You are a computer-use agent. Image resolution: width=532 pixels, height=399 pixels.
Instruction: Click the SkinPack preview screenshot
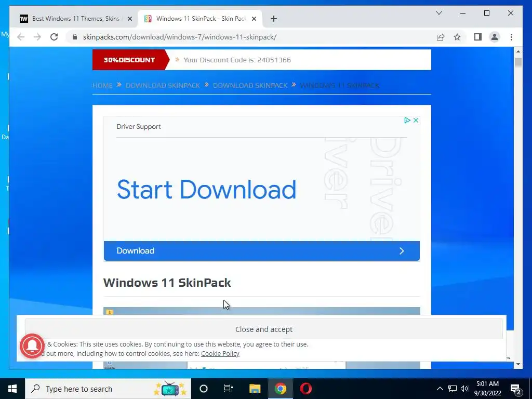(262, 311)
